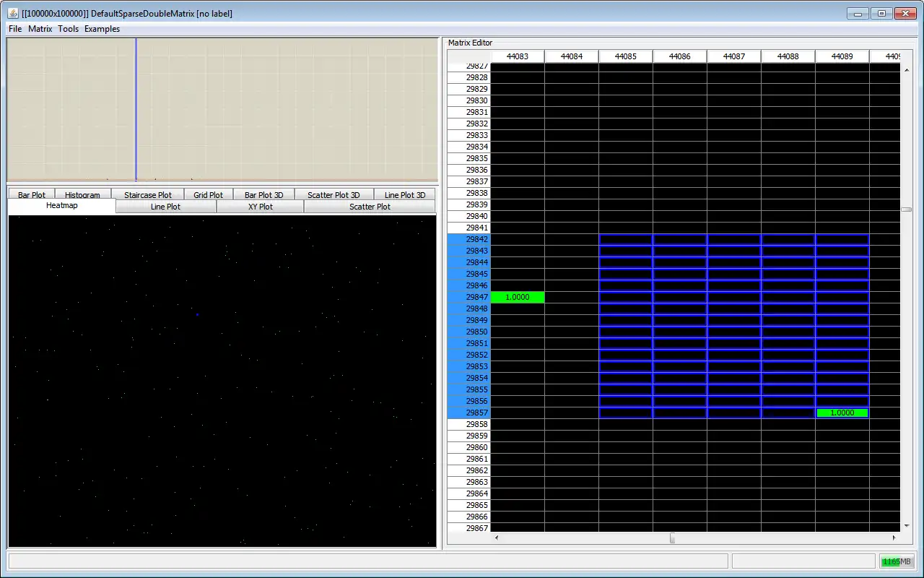Viewport: 924px width, 578px height.
Task: Open the File menu
Action: (15, 29)
